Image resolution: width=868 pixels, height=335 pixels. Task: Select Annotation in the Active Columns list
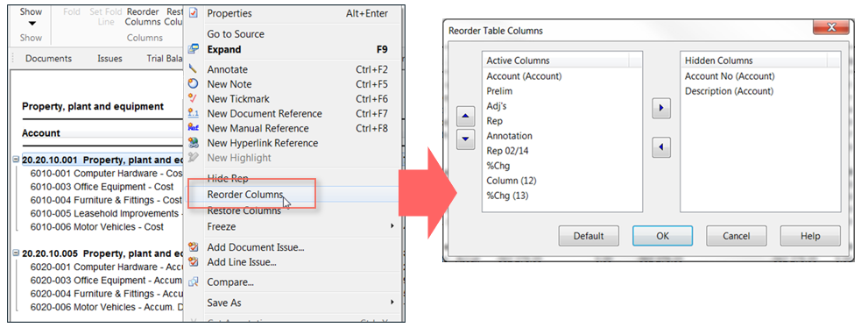[509, 136]
